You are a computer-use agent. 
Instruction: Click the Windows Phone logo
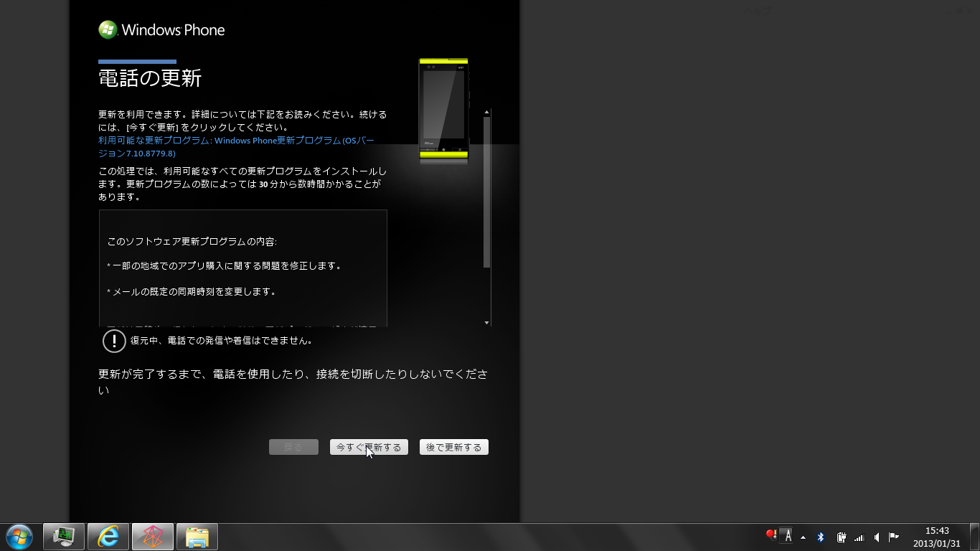161,29
